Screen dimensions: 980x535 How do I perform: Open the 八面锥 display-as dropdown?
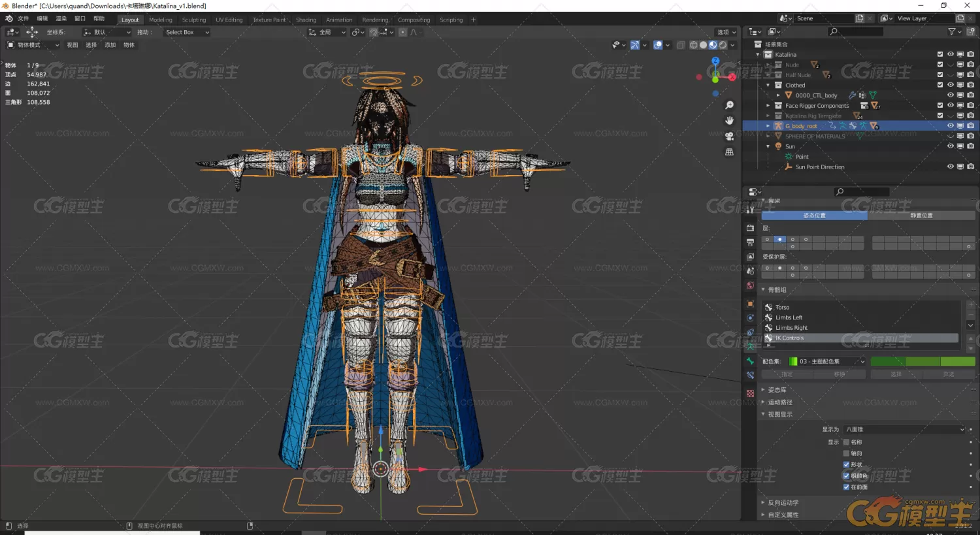904,429
